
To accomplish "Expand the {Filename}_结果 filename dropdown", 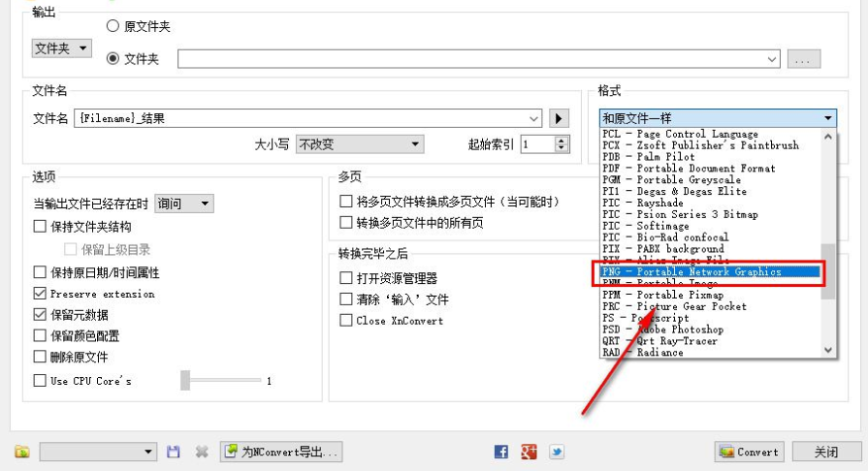I will pyautogui.click(x=533, y=118).
